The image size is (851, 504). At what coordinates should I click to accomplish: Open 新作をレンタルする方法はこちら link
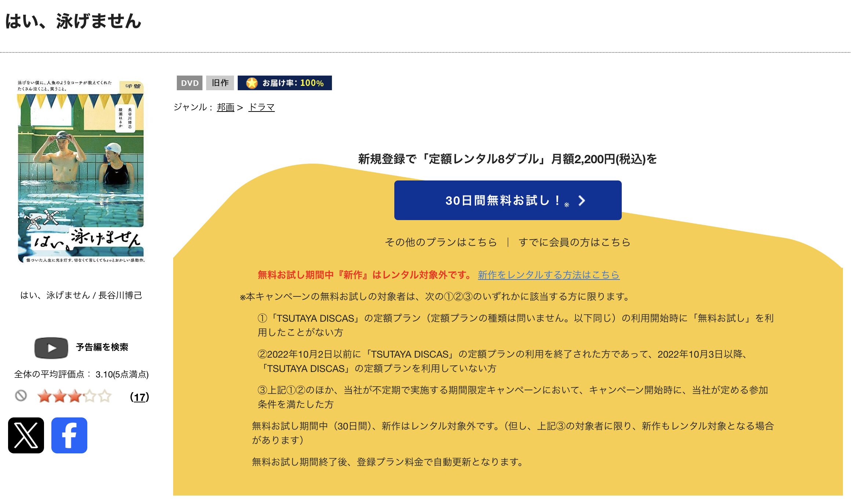tap(549, 275)
